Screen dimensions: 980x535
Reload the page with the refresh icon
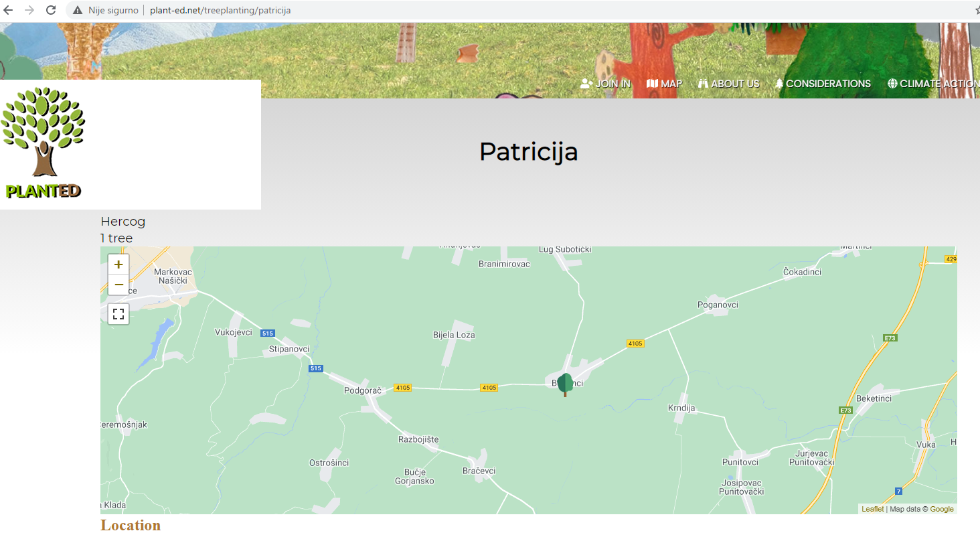point(51,10)
